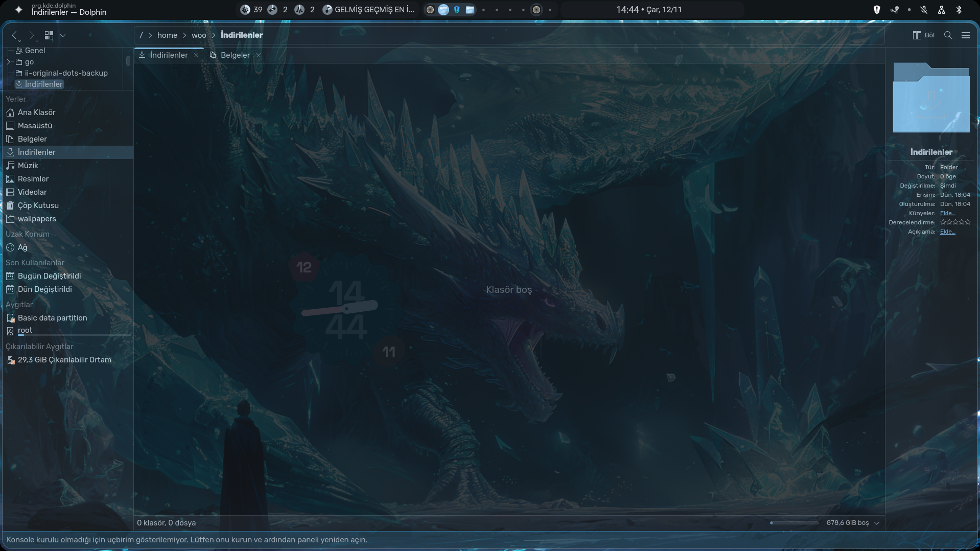Click the Videolar film icon
This screenshot has height=551, width=980.
click(x=10, y=192)
